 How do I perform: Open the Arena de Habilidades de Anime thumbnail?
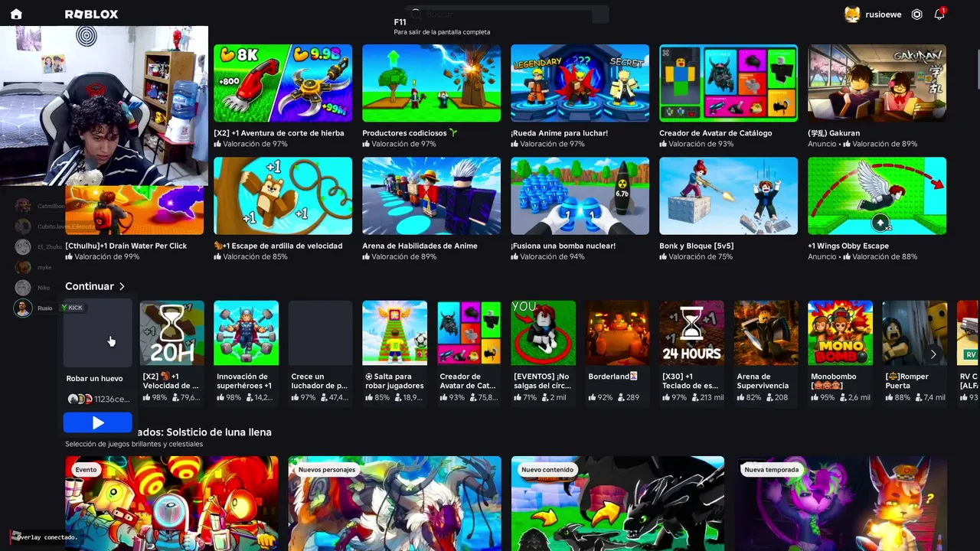point(431,196)
